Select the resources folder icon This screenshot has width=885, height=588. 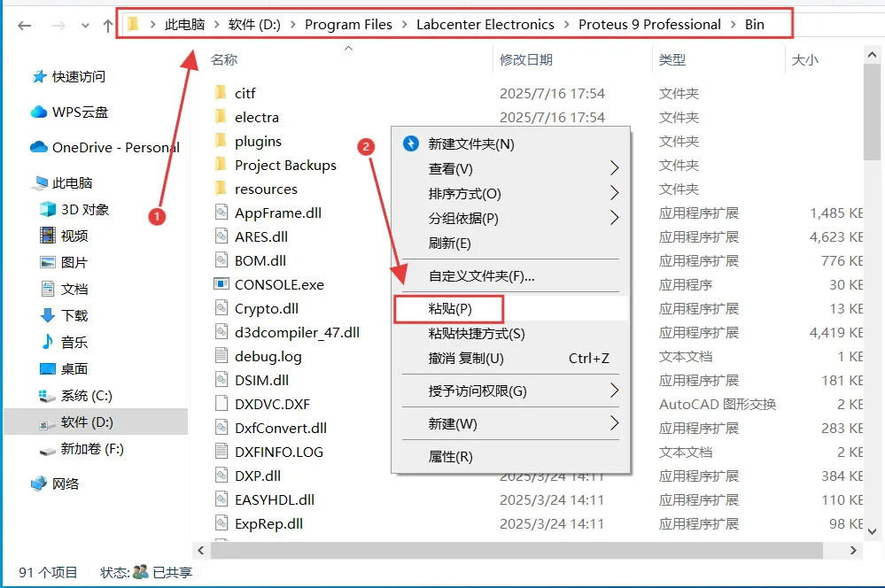pos(221,189)
